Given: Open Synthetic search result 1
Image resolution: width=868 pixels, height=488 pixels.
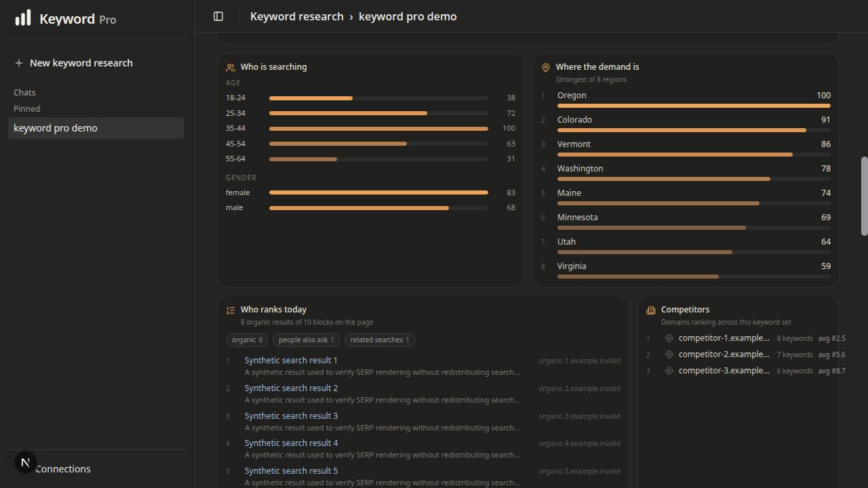Looking at the screenshot, I should (x=291, y=361).
